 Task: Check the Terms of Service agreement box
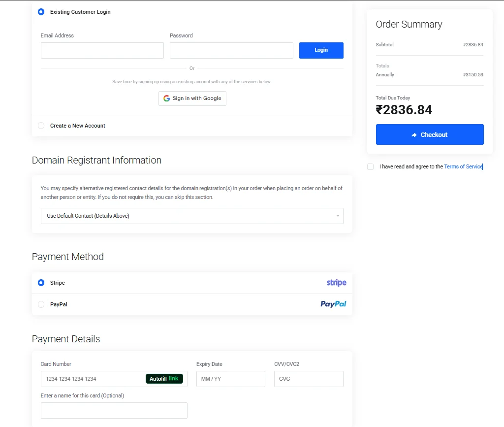tap(370, 166)
